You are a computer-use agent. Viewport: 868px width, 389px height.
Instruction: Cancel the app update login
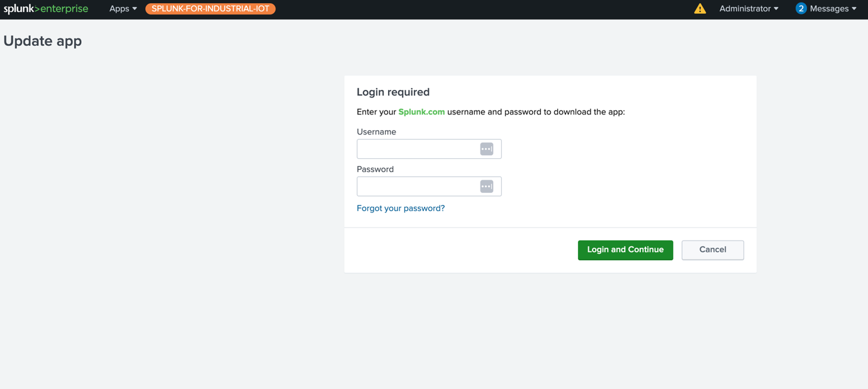pos(713,250)
